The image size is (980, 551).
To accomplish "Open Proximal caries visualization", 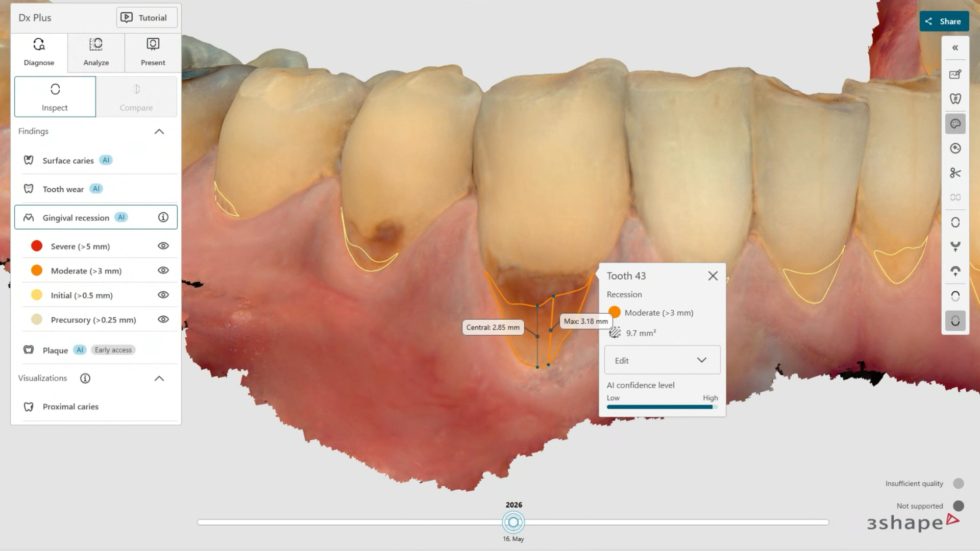I will [x=96, y=407].
